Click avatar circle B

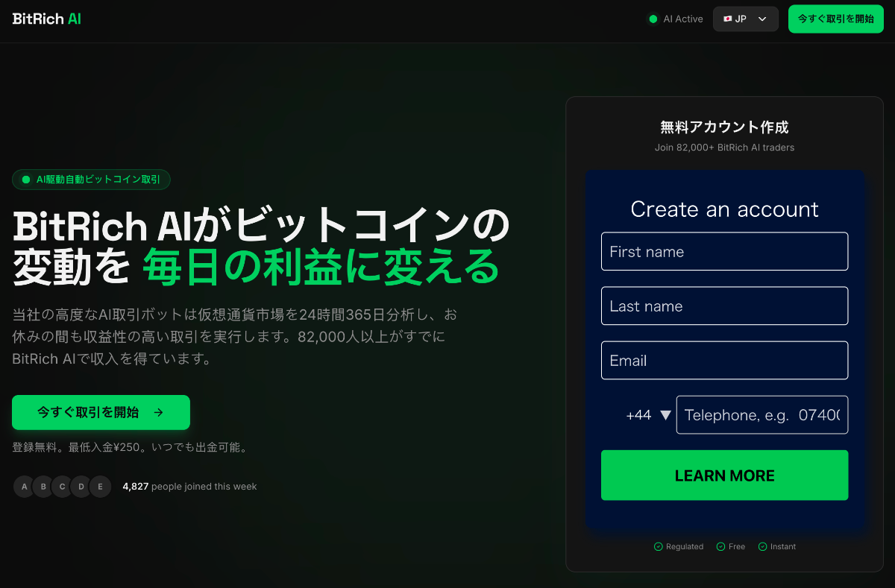[43, 487]
